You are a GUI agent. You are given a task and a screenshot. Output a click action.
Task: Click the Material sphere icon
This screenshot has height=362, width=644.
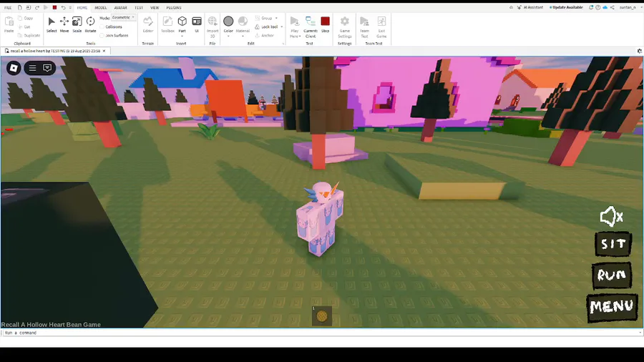coord(243,21)
